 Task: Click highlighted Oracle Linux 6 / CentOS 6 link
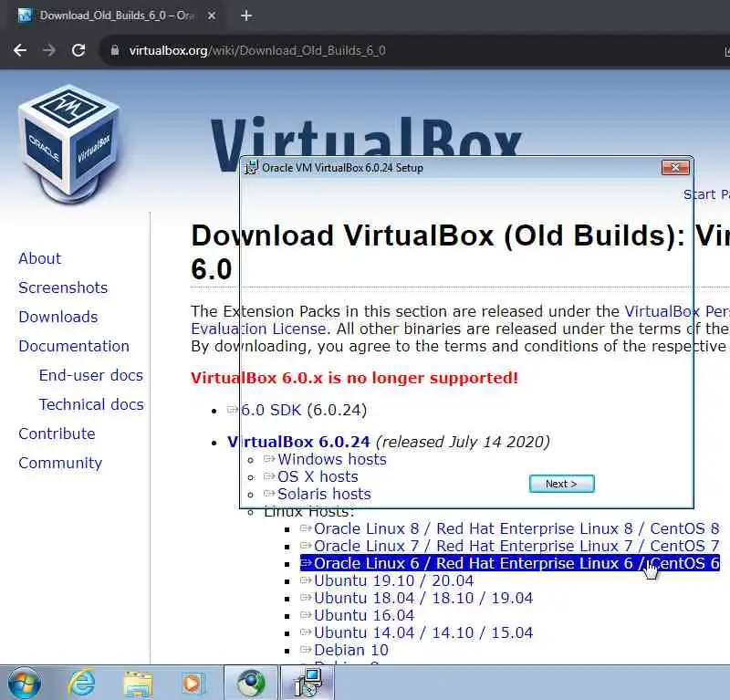pos(510,563)
